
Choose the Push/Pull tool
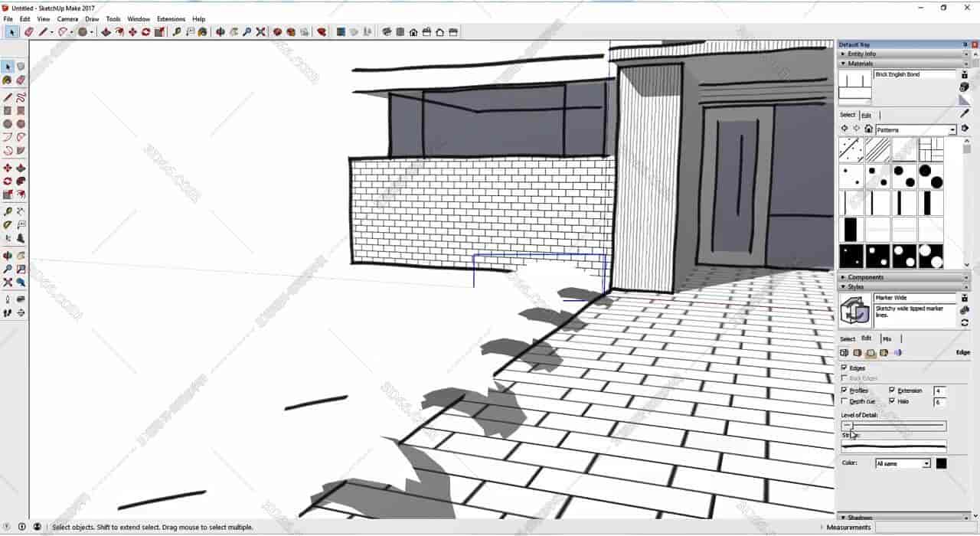[x=21, y=167]
